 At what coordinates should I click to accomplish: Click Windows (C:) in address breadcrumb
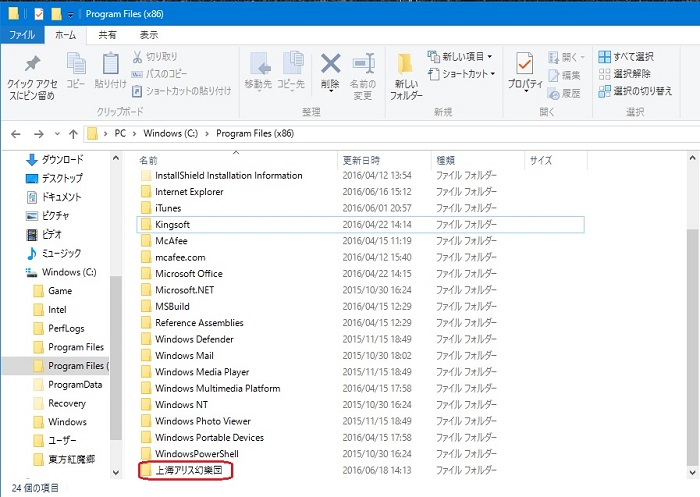click(x=170, y=134)
